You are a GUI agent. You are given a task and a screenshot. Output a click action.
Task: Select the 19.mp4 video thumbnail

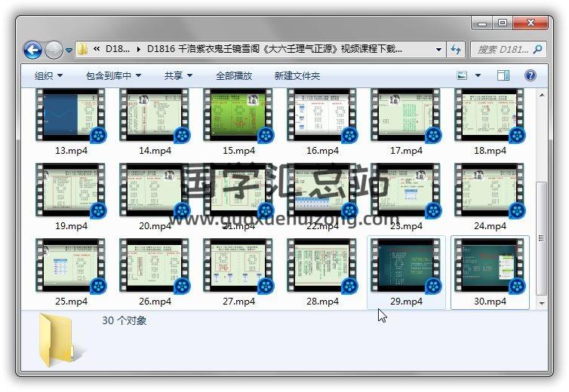71,191
